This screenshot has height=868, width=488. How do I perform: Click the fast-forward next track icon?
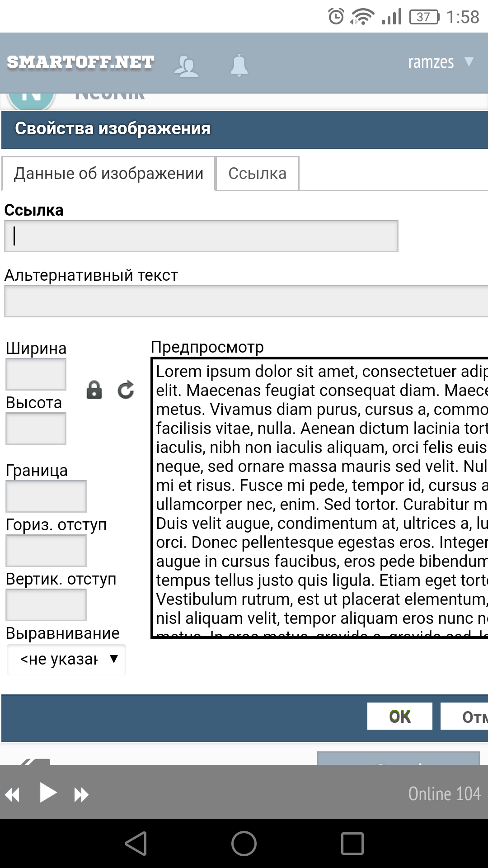[x=81, y=794]
